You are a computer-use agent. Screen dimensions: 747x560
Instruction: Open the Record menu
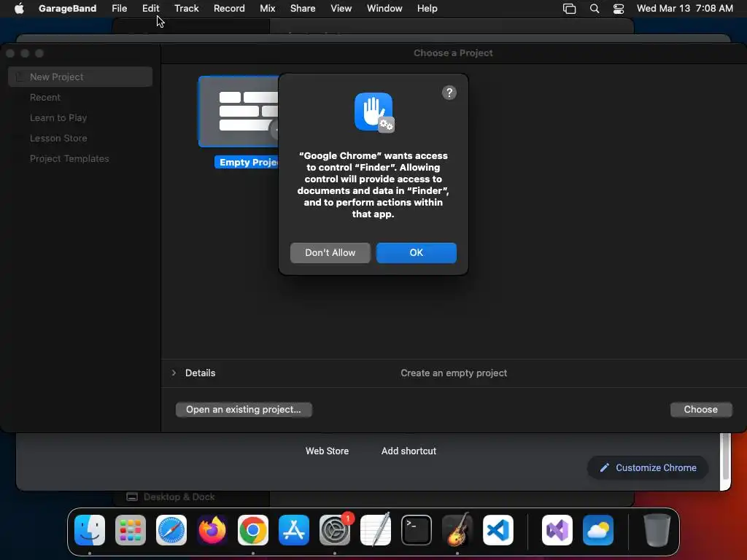[x=229, y=8]
